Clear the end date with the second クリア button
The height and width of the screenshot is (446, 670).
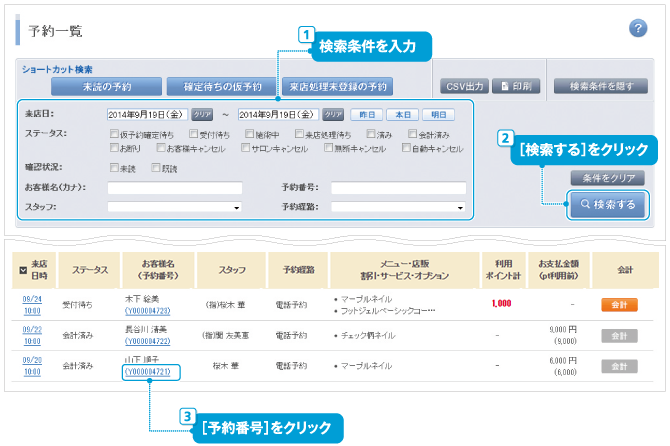click(x=333, y=115)
